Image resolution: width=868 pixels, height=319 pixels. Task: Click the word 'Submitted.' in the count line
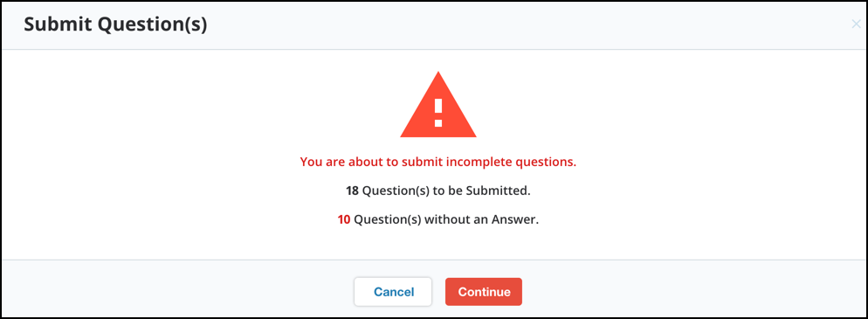click(499, 191)
